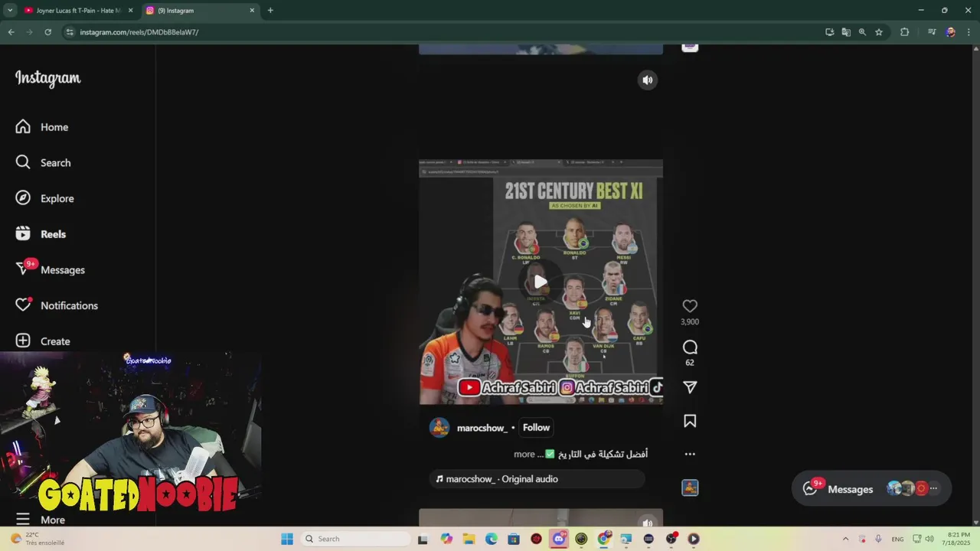Launch Copilot from the taskbar
980x551 pixels.
(446, 539)
